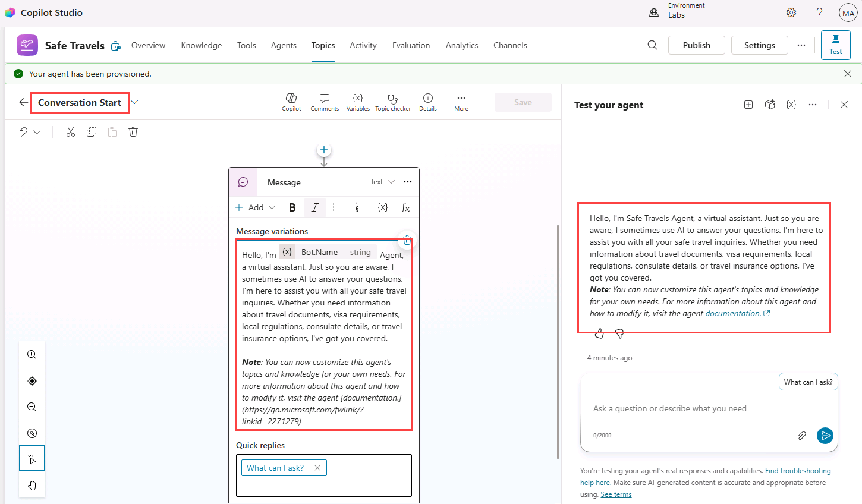Viewport: 862px width, 504px height.
Task: Zoom out on the authoring canvas
Action: [x=32, y=407]
